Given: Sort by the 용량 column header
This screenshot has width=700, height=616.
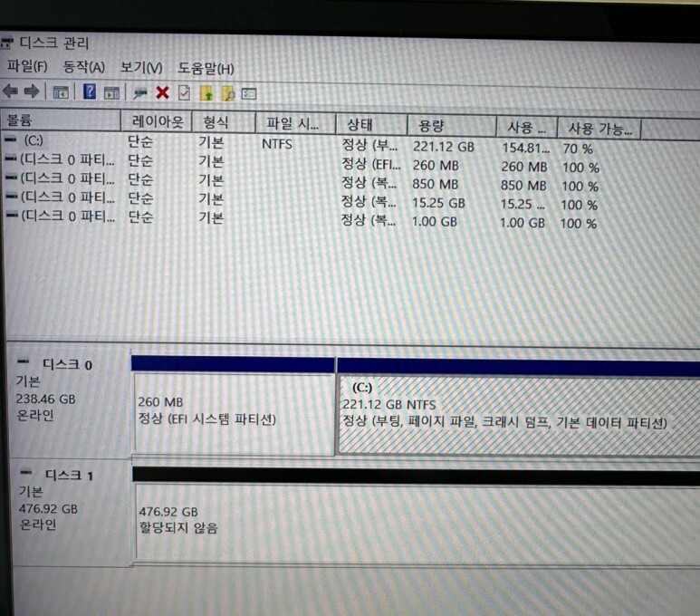Looking at the screenshot, I should pos(452,127).
